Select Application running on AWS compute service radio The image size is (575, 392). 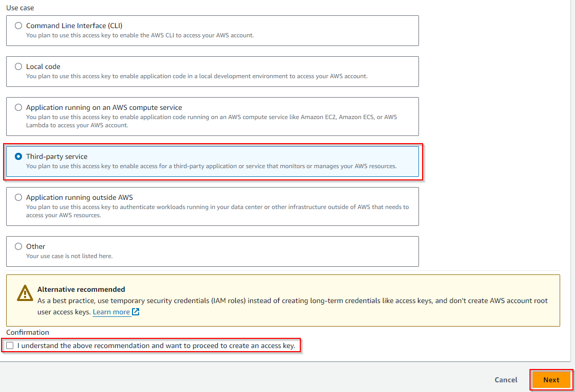tap(19, 107)
